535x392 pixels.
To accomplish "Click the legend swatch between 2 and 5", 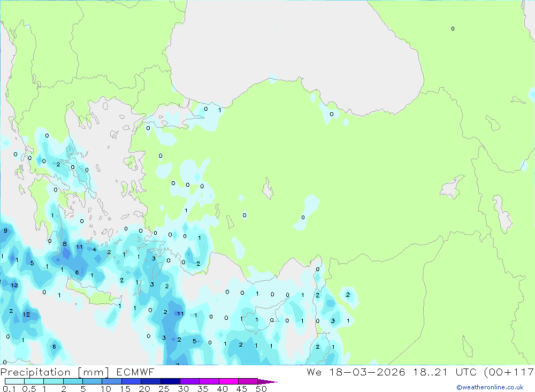I will [x=73, y=381].
